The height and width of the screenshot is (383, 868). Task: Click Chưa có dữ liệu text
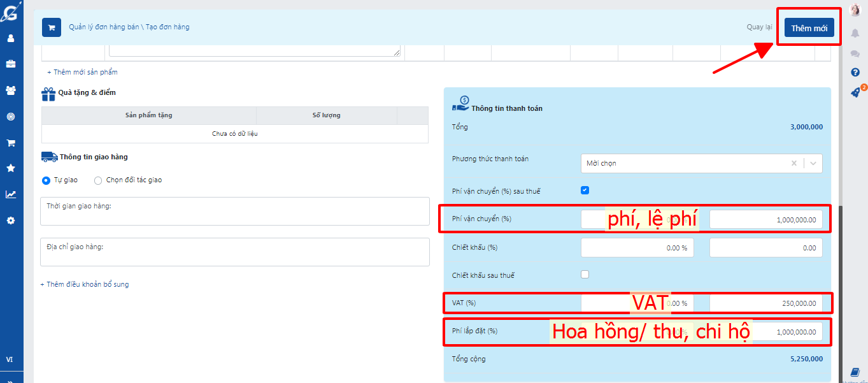pyautogui.click(x=235, y=134)
